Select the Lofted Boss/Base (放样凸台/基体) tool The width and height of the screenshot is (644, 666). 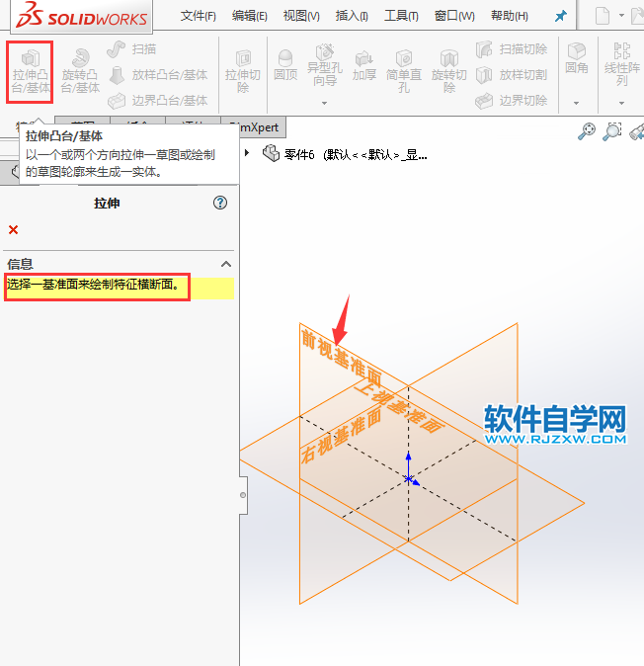pyautogui.click(x=158, y=75)
